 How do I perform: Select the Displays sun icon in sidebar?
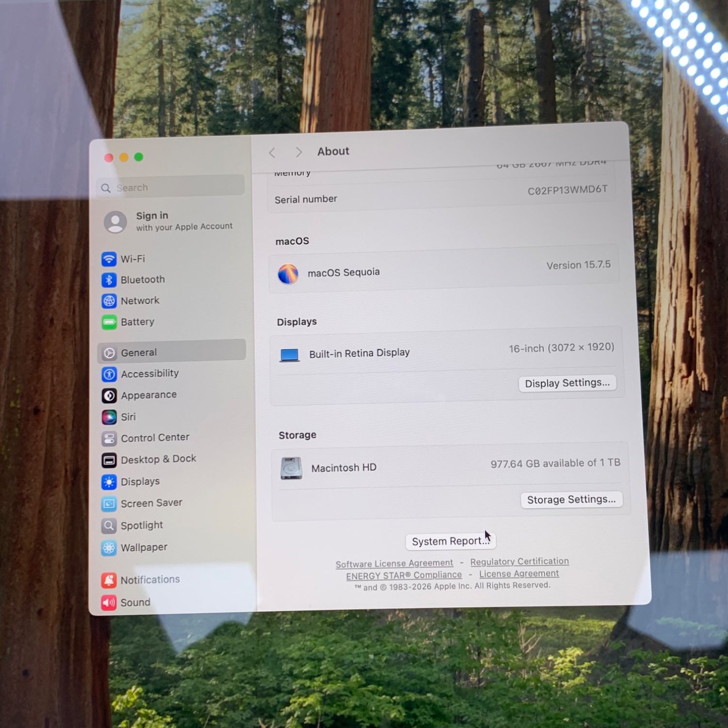109,482
